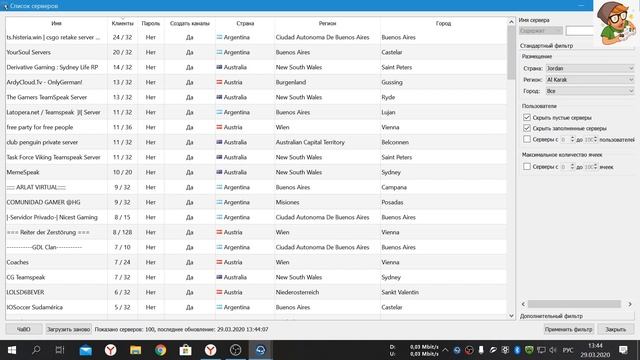Select 'CG Teamspeak' server row
The width and height of the screenshot is (640, 360).
coord(256,277)
